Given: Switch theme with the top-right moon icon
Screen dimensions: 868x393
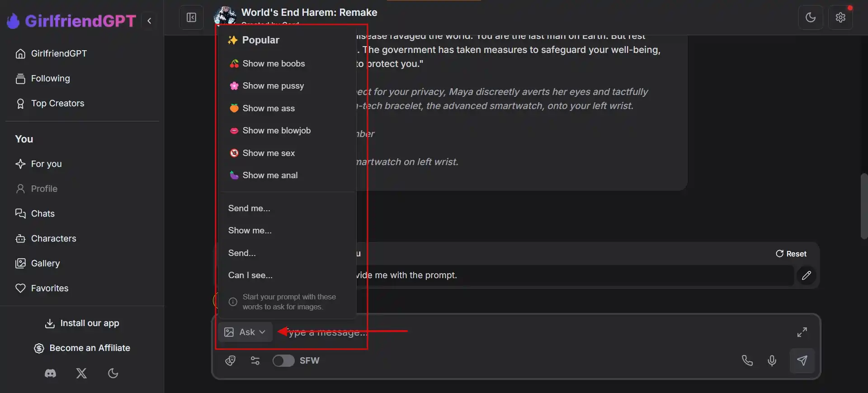Looking at the screenshot, I should 811,18.
